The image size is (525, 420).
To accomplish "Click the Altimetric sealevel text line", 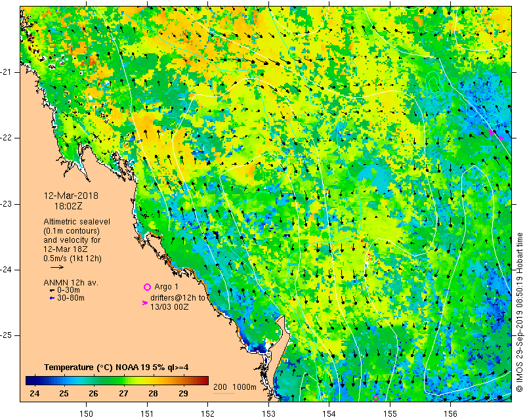I will click(x=77, y=222).
